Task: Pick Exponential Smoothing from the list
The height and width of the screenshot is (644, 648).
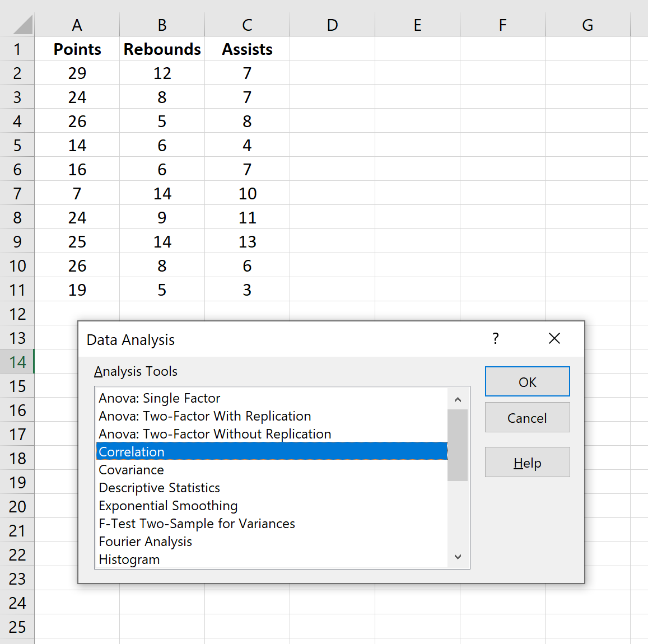Action: pyautogui.click(x=168, y=505)
